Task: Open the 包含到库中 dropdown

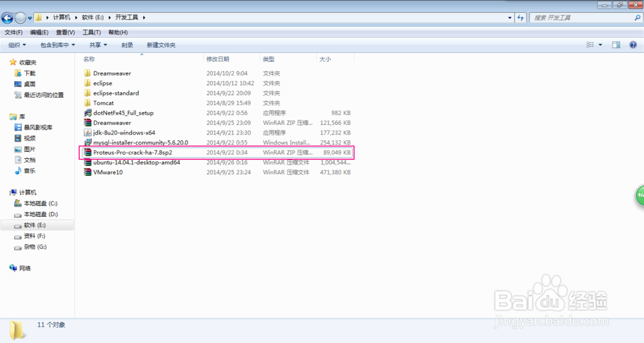Action: 57,44
